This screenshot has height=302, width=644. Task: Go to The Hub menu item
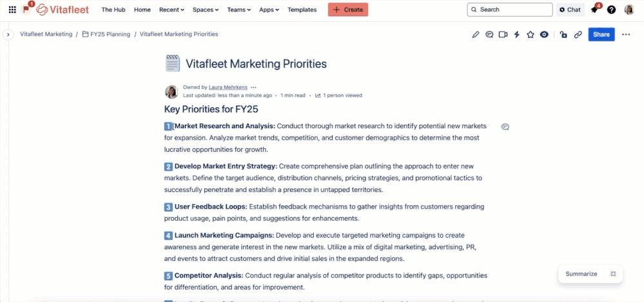[113, 10]
